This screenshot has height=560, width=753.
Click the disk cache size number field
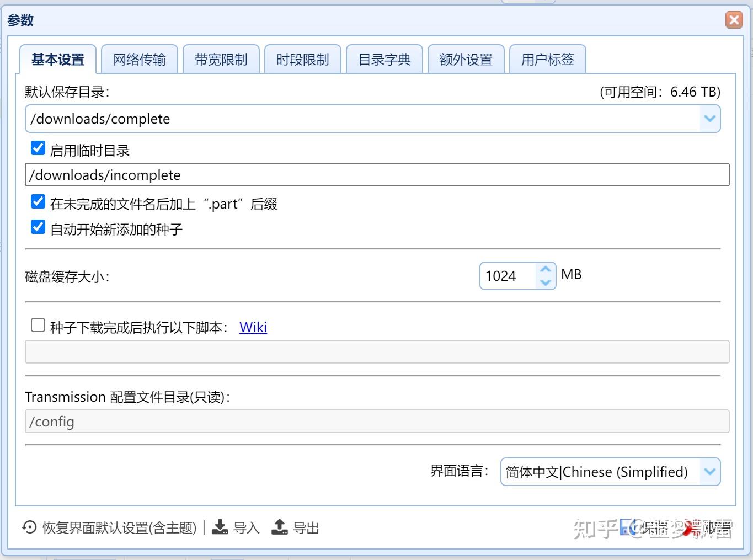(x=508, y=276)
